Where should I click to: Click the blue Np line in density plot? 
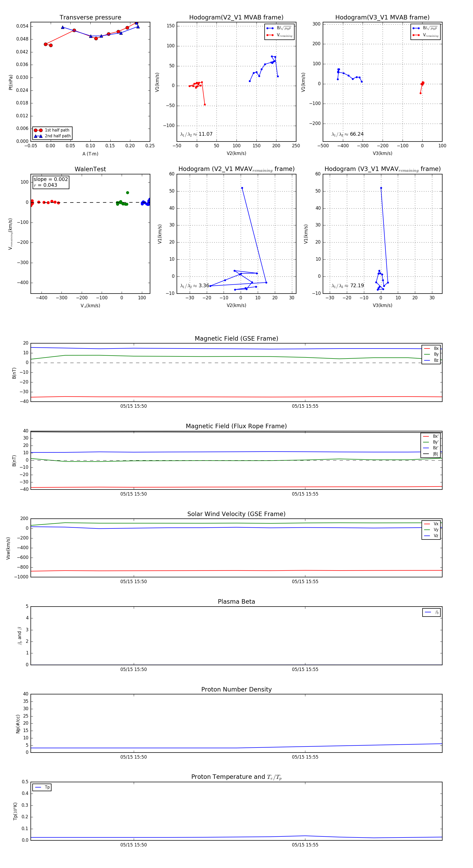(x=236, y=748)
